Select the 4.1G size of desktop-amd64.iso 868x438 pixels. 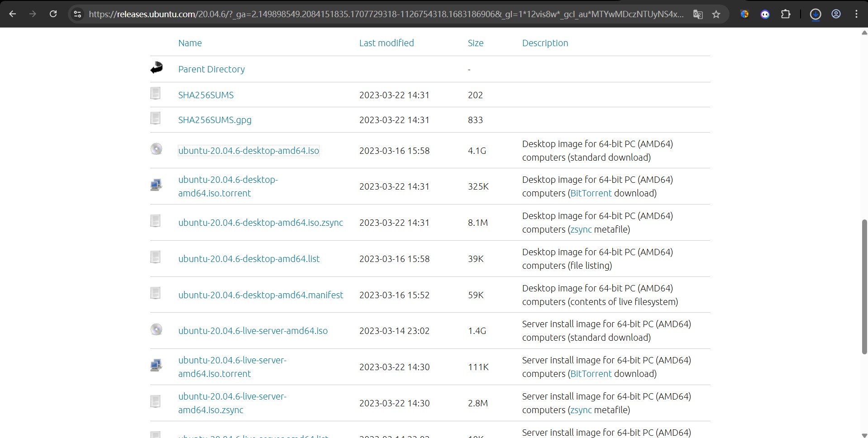477,151
